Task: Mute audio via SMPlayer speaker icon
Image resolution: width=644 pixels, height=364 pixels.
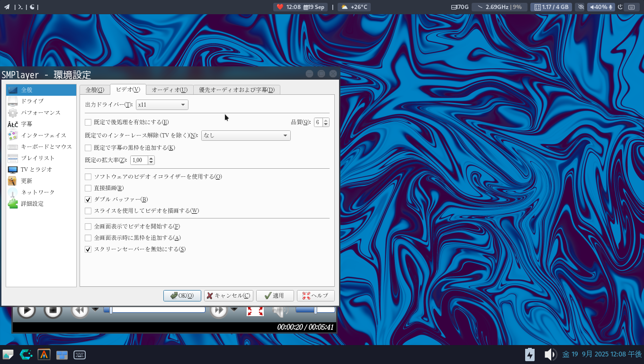Action: [x=280, y=311]
